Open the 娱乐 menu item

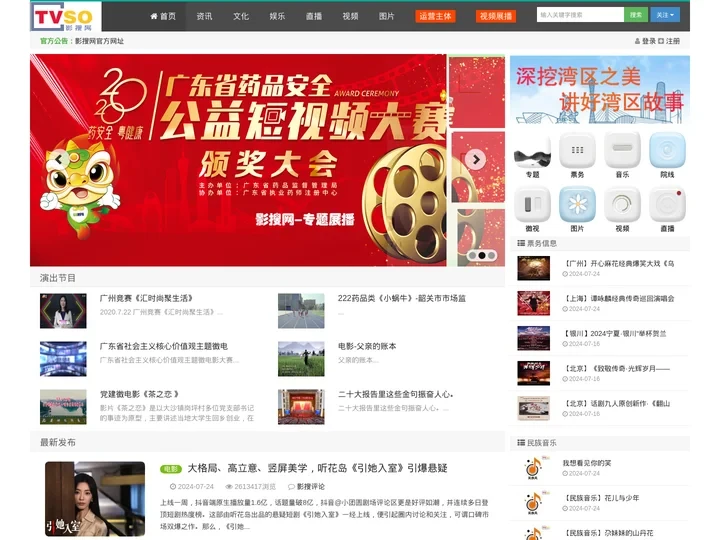(277, 16)
